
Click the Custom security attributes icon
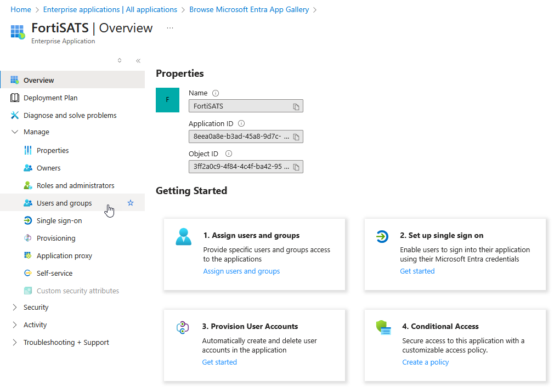pos(27,291)
